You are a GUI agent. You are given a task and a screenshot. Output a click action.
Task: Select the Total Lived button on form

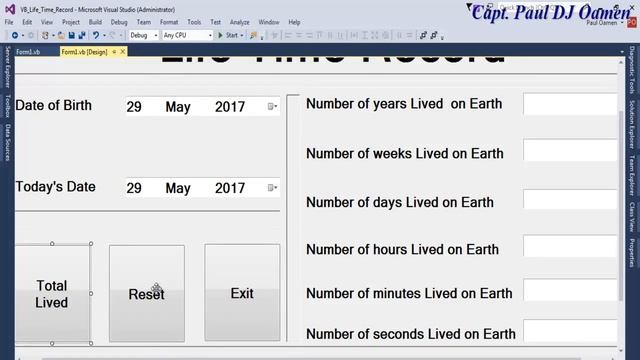pyautogui.click(x=52, y=293)
